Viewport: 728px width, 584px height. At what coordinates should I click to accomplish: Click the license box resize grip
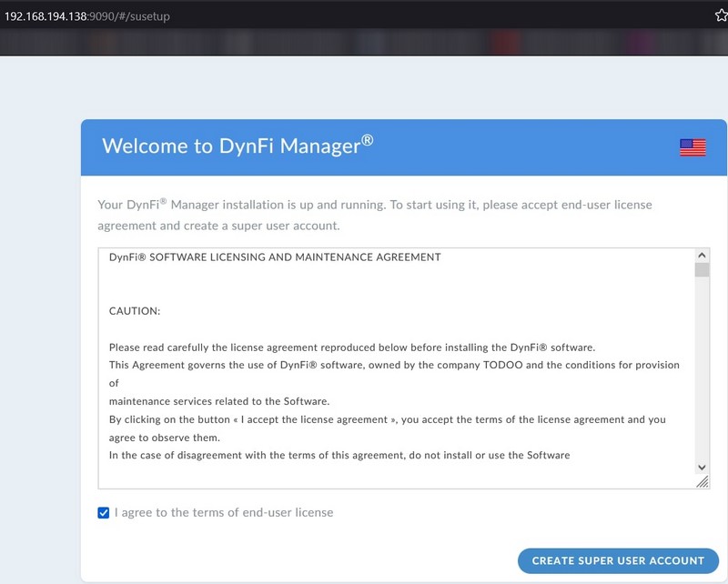[703, 483]
